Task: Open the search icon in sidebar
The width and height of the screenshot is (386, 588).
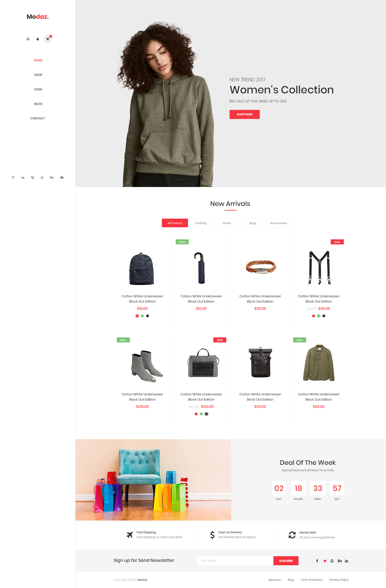Action: click(28, 39)
